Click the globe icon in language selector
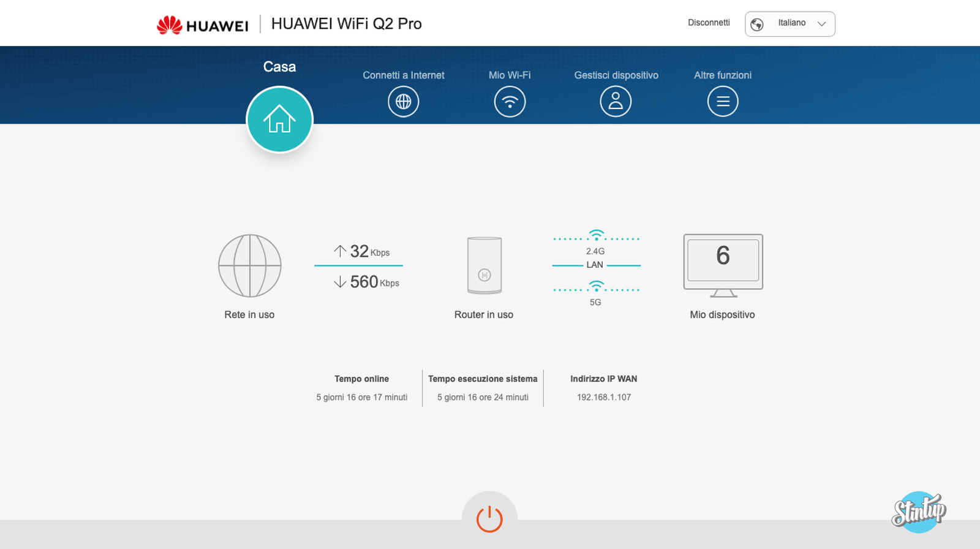 tap(757, 25)
